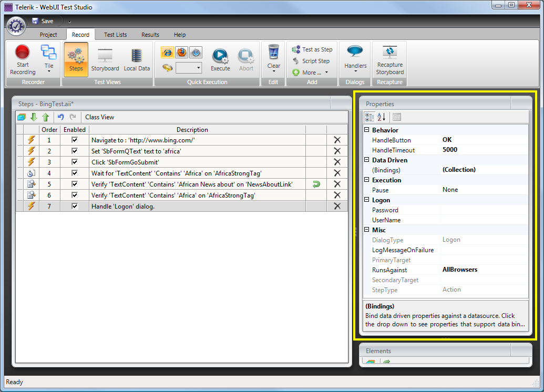Screen dimensions: 544x392
Task: Collapse the Behavior property group
Action: click(x=367, y=130)
